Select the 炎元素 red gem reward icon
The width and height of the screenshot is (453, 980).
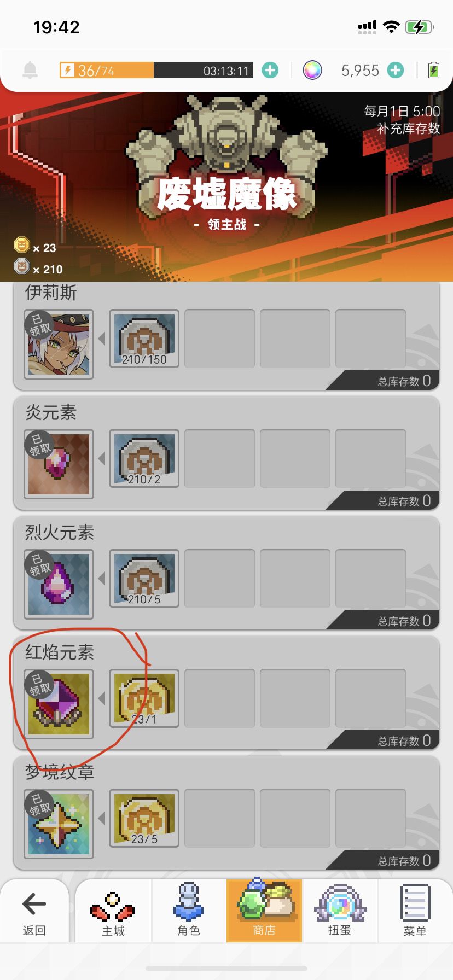coord(59,464)
